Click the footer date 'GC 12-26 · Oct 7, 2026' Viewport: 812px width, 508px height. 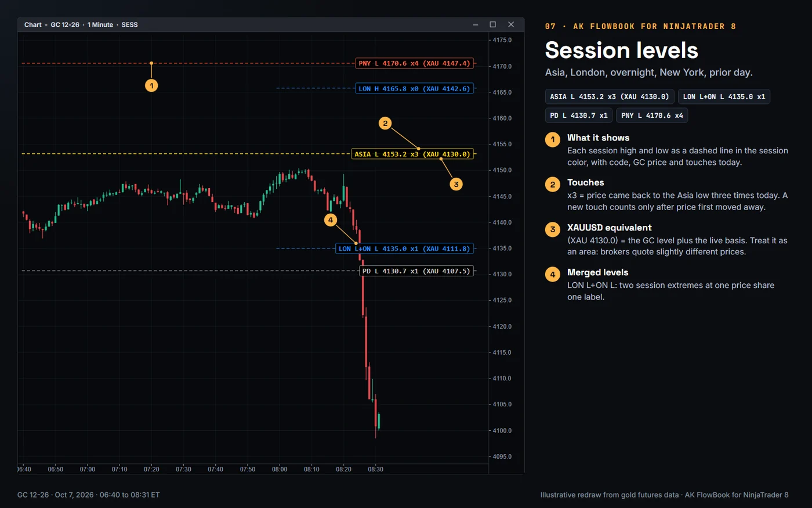(x=56, y=495)
